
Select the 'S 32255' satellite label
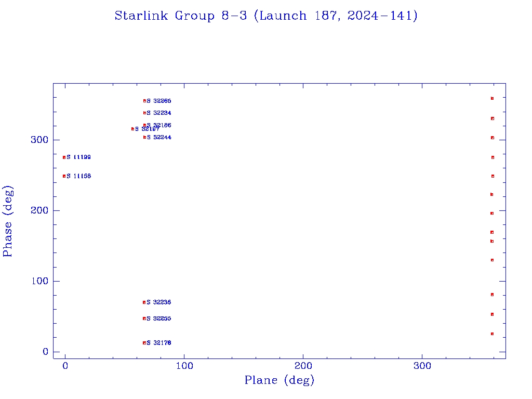pyautogui.click(x=159, y=318)
